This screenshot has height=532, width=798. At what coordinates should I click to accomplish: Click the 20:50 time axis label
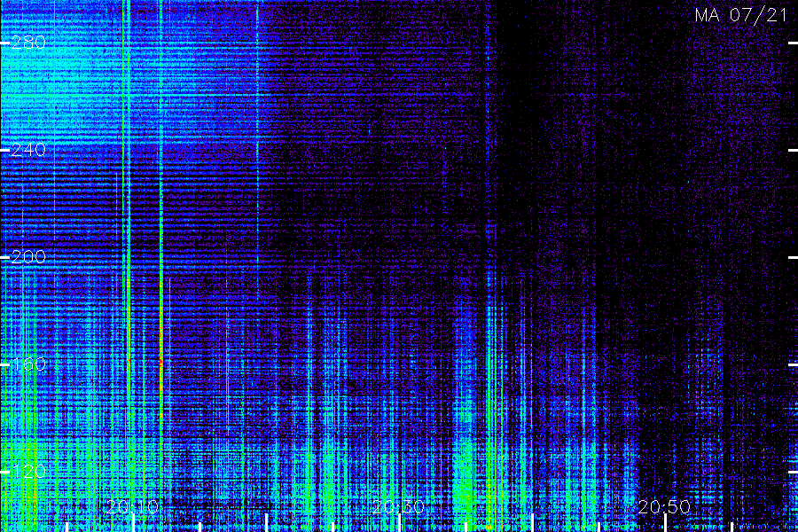664,506
